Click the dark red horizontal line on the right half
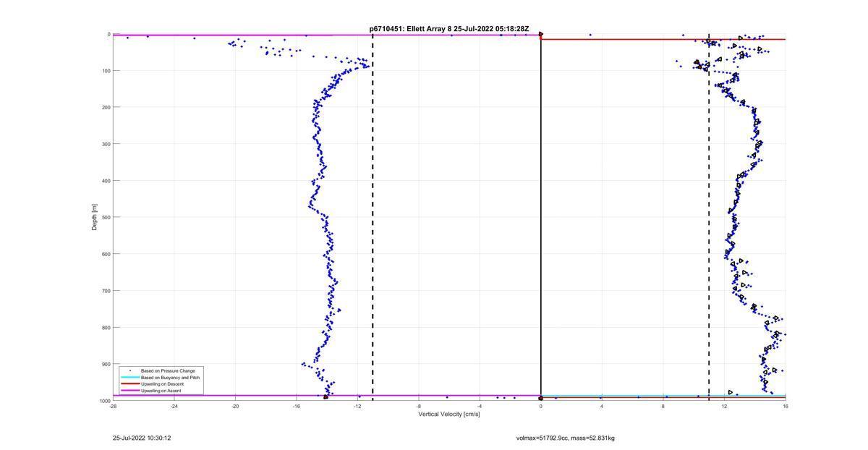The image size is (868, 450). tap(663, 39)
